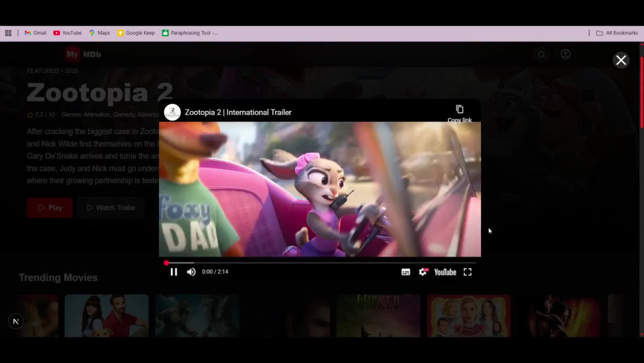Open the Google Keep bookmark
644x363 pixels.
(136, 33)
